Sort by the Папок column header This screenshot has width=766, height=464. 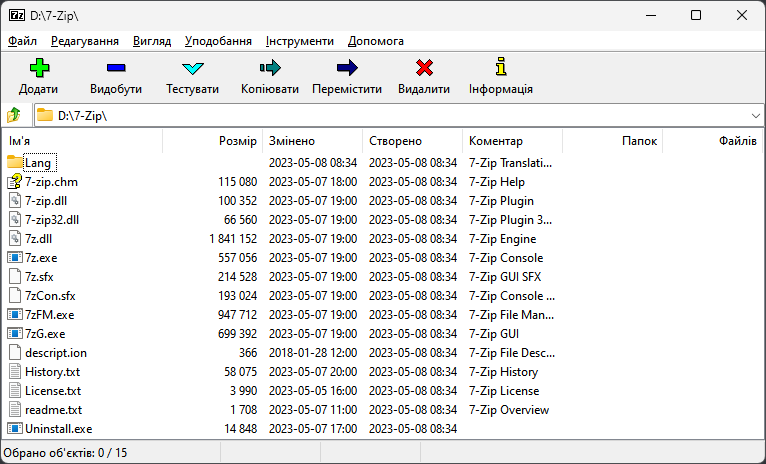pyautogui.click(x=613, y=141)
